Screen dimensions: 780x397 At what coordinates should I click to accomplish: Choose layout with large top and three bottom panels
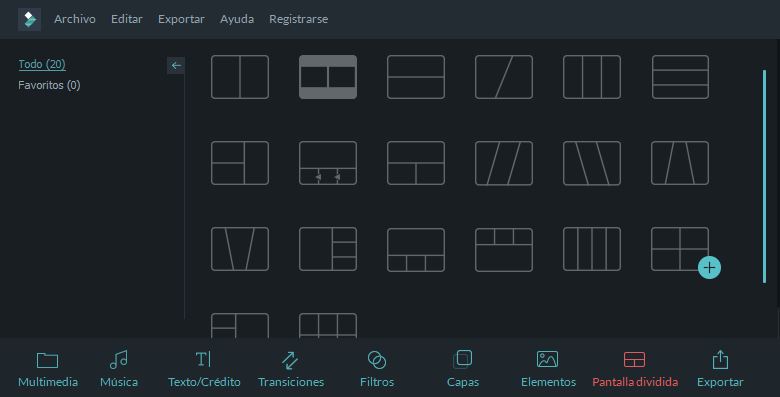pyautogui.click(x=416, y=250)
